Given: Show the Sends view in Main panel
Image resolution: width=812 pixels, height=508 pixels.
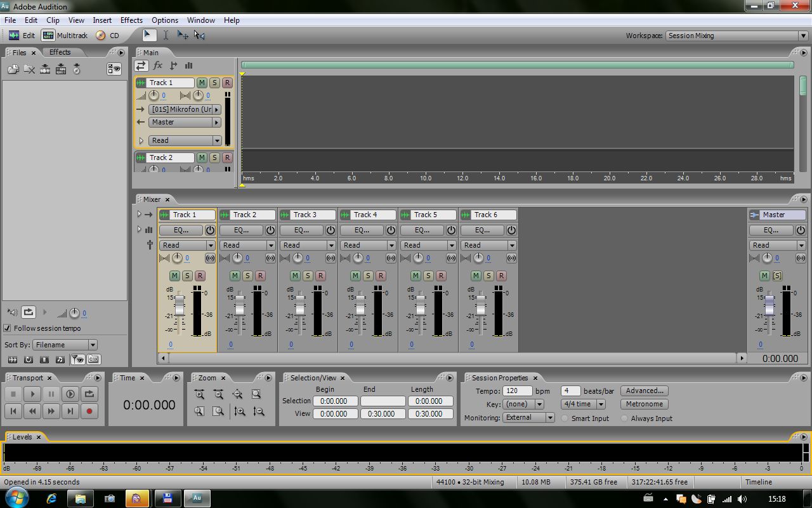Looking at the screenshot, I should pos(173,65).
